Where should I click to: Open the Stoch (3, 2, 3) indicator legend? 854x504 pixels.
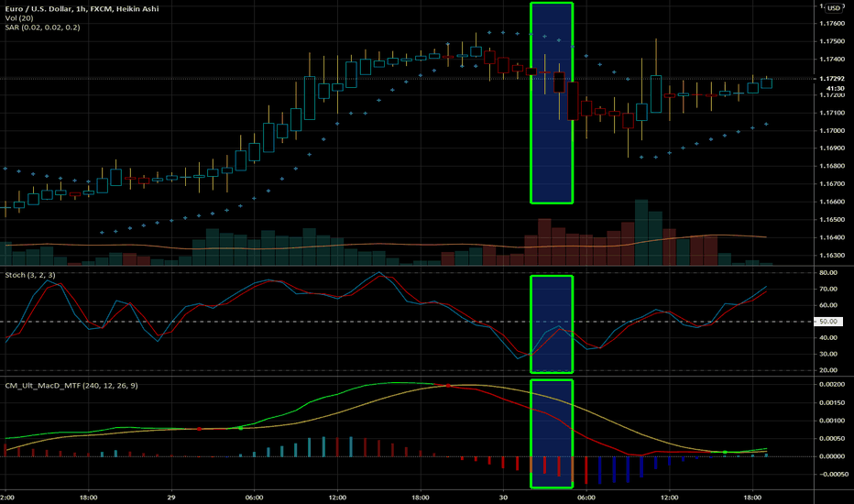[30, 275]
